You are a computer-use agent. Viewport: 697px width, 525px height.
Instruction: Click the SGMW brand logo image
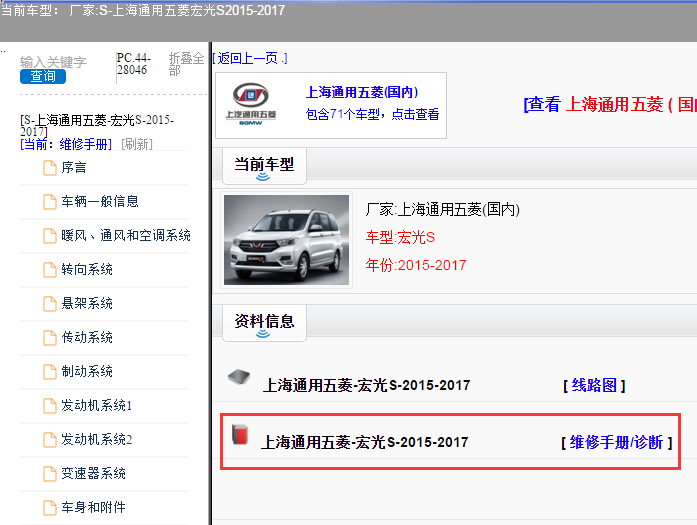pos(251,104)
